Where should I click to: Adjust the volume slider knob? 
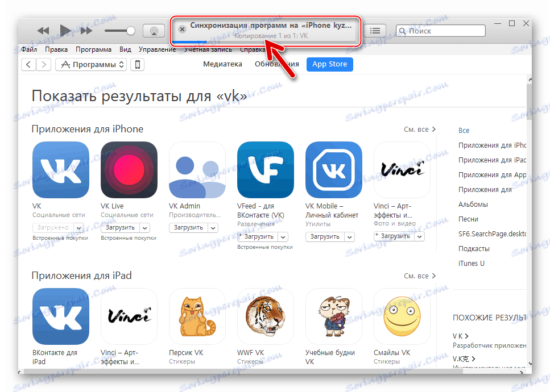tap(130, 31)
